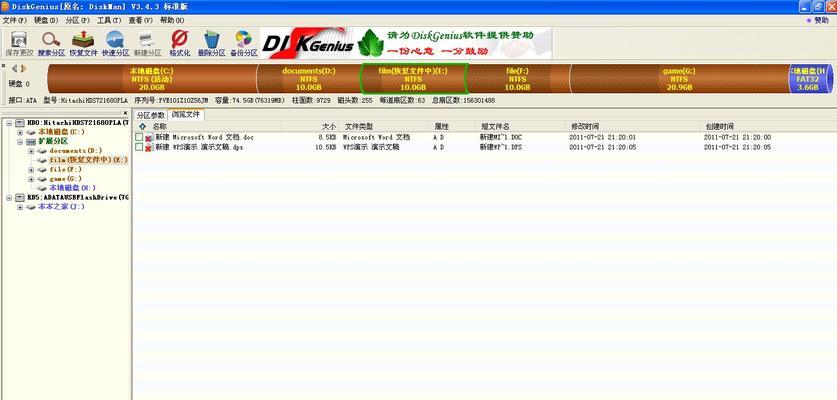Switch to the 分区参数 tab
837x400 pixels.
151,115
